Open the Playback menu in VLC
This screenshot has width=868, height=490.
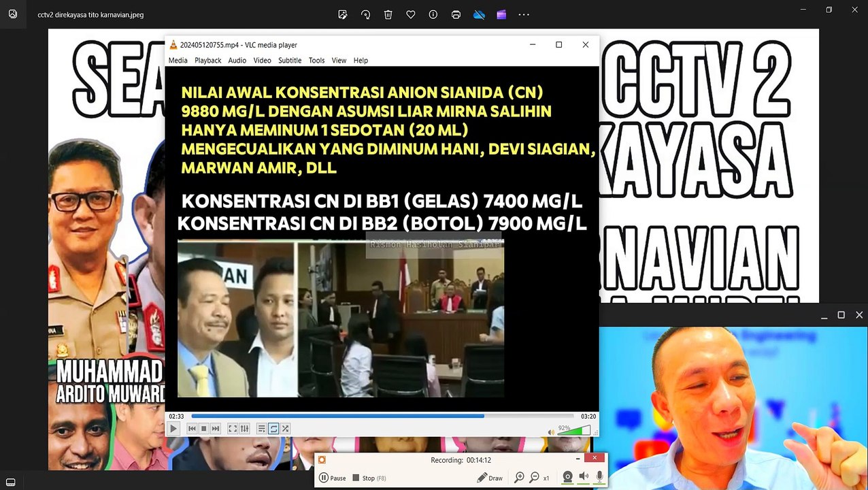coord(207,61)
